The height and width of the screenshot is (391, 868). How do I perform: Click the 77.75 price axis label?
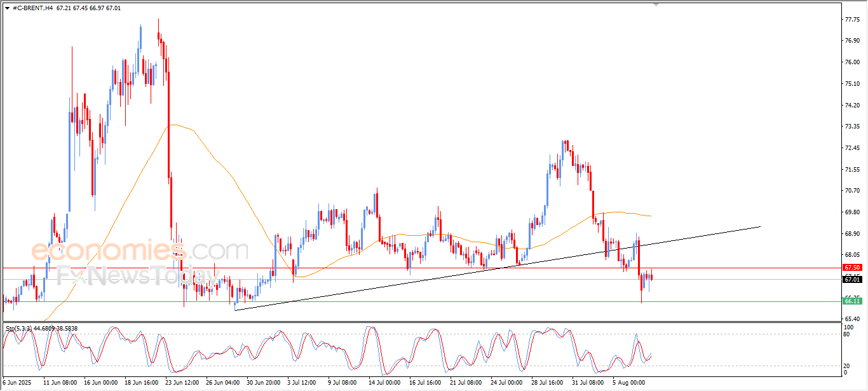coord(853,19)
